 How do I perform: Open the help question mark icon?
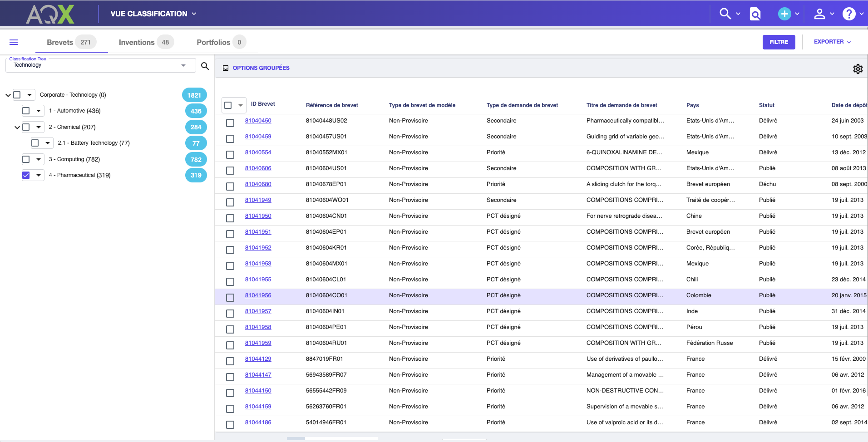[849, 14]
